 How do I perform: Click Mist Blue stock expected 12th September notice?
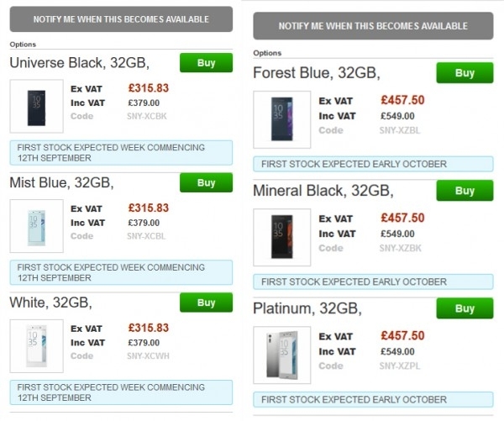pyautogui.click(x=121, y=273)
